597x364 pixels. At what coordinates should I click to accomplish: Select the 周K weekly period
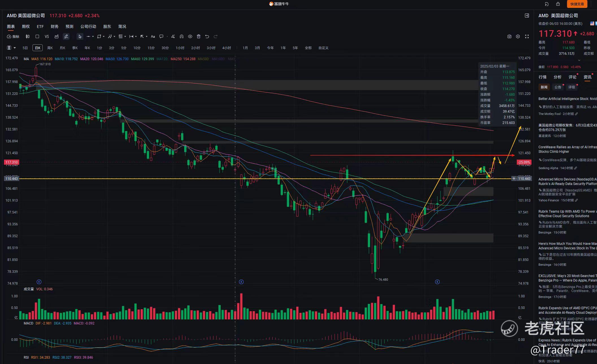pyautogui.click(x=50, y=48)
